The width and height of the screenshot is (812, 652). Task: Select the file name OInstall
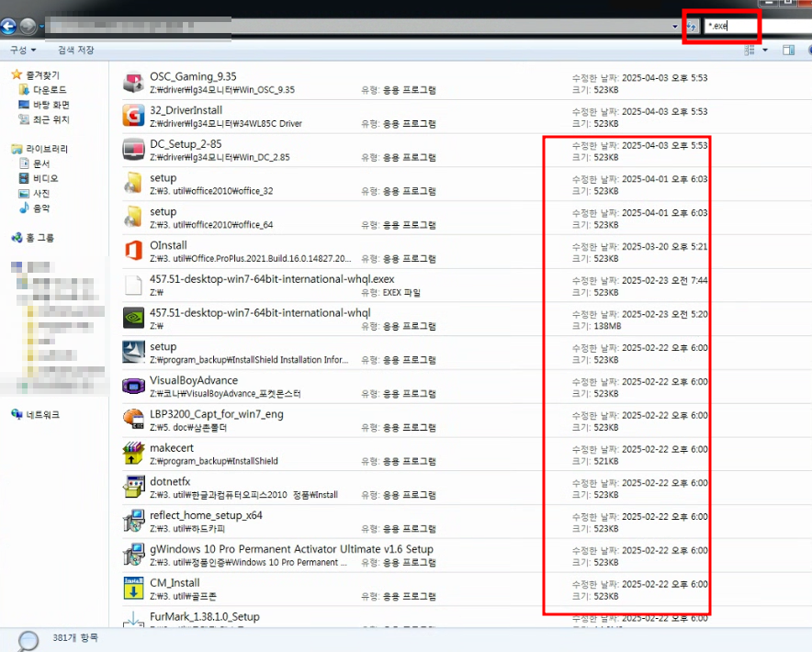tap(168, 245)
